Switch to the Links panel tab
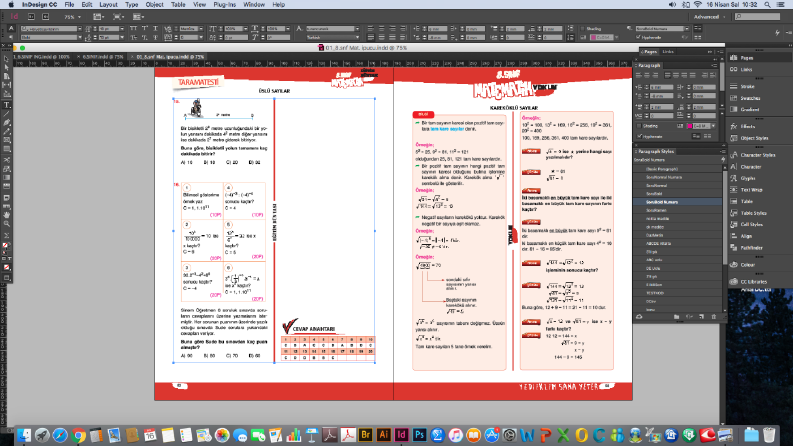Image resolution: width=793 pixels, height=446 pixels. click(x=668, y=52)
